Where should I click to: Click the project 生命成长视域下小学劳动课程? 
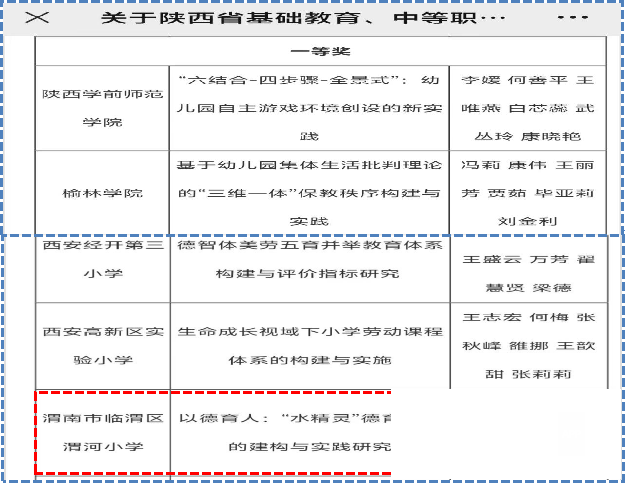pyautogui.click(x=310, y=346)
